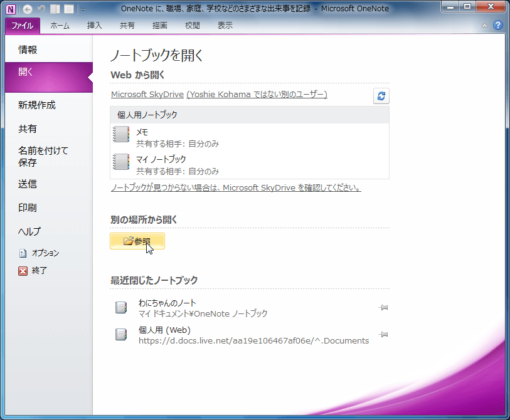
Task: Select 情報 in the backstage menu
Action: point(49,50)
